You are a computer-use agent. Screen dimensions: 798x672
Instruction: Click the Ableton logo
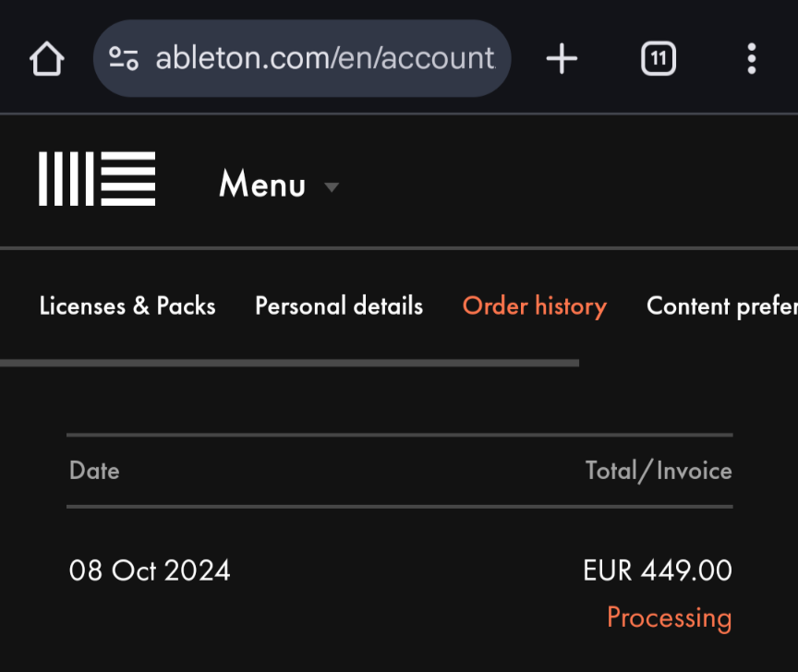tap(97, 179)
